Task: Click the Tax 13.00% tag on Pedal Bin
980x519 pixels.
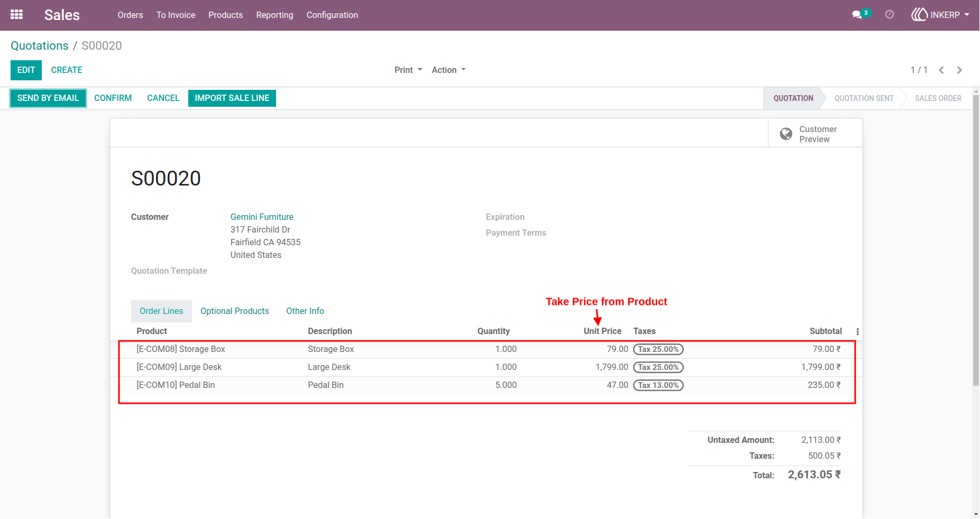Action: pos(658,385)
